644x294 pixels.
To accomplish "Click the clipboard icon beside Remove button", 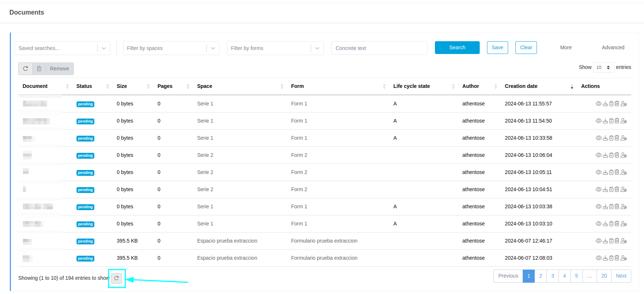I will 39,69.
